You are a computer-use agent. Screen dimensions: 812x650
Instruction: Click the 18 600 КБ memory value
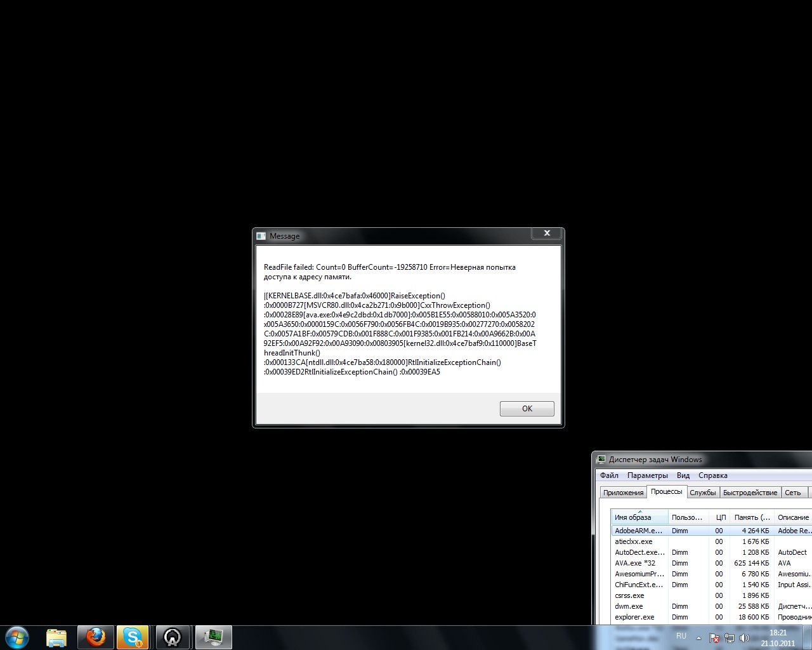tap(754, 617)
